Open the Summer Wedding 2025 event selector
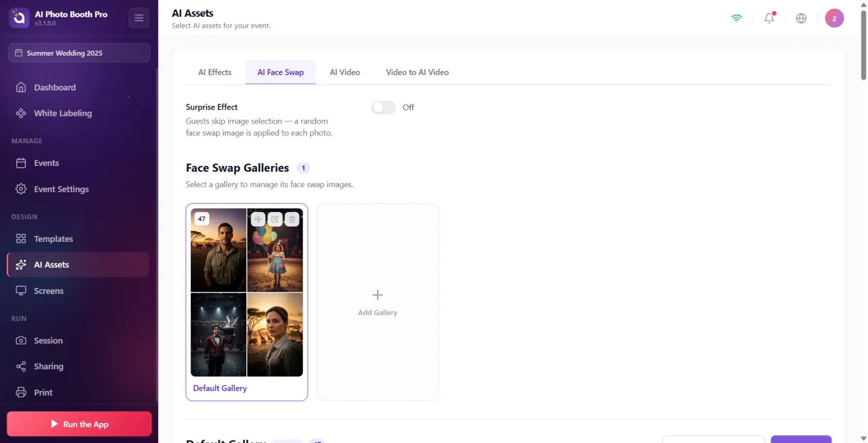This screenshot has width=868, height=443. (x=79, y=53)
